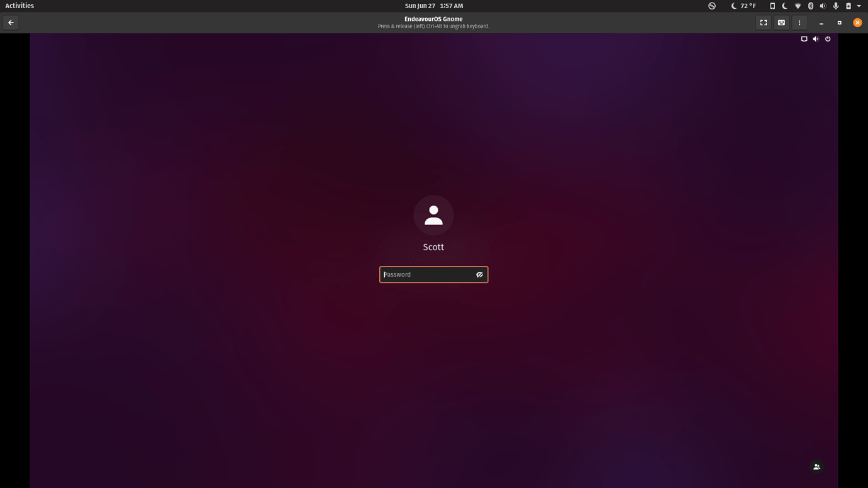The height and width of the screenshot is (488, 868).
Task: Open the volume menu on the login screen
Action: pyautogui.click(x=815, y=38)
